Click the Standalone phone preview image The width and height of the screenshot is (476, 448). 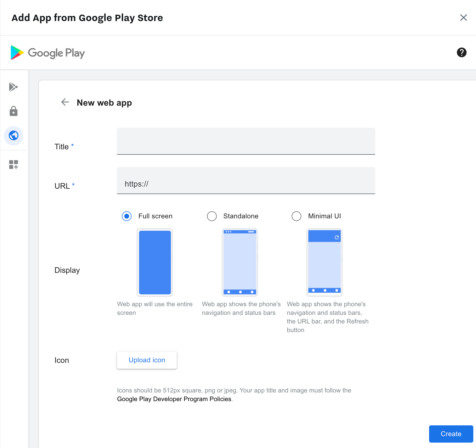(x=240, y=262)
